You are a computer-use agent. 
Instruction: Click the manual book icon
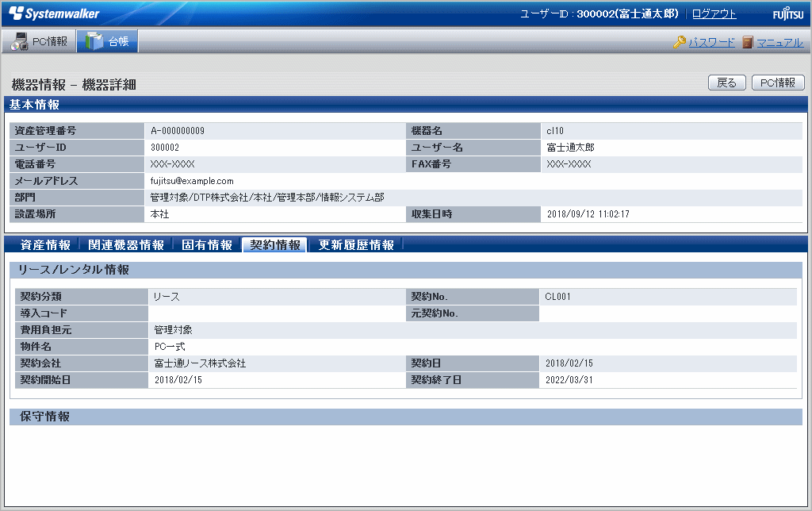747,43
